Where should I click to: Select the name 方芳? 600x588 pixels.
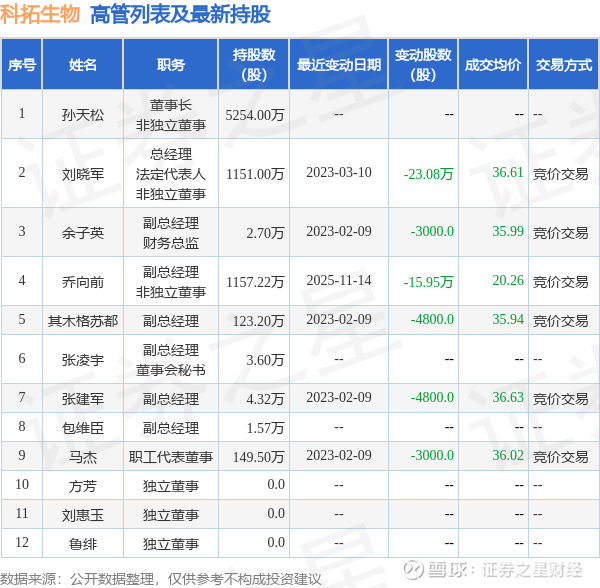coord(83,486)
